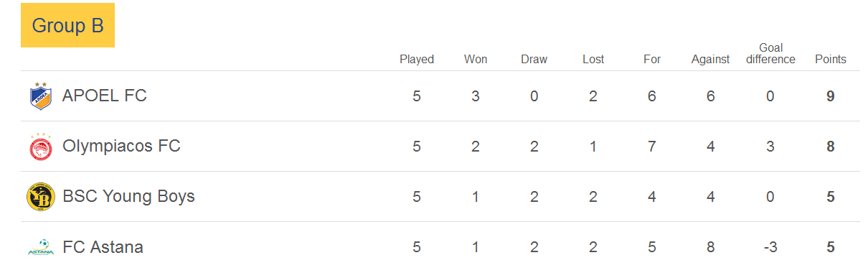The height and width of the screenshot is (273, 868).
Task: Click FC Astana's goal difference -3
Action: tap(770, 247)
